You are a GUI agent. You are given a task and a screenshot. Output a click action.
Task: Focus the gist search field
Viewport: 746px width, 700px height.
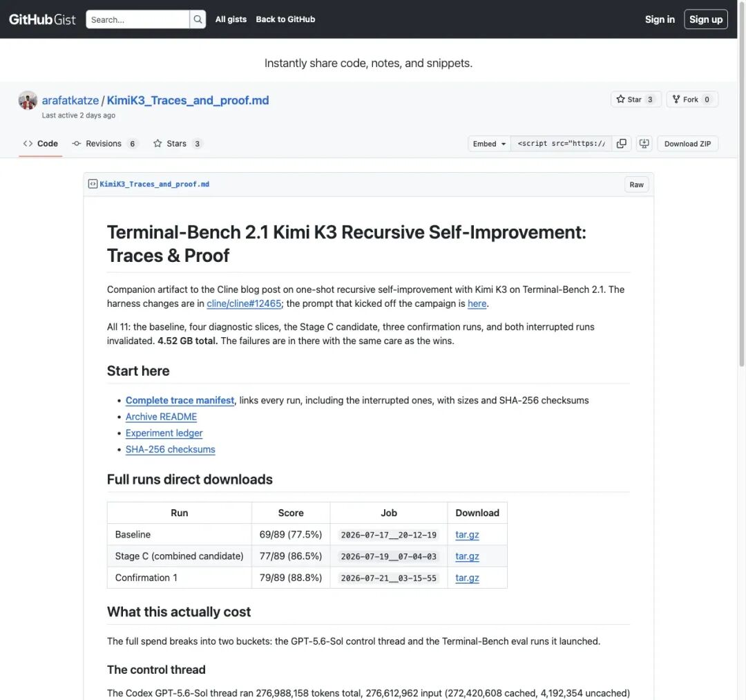tap(137, 19)
